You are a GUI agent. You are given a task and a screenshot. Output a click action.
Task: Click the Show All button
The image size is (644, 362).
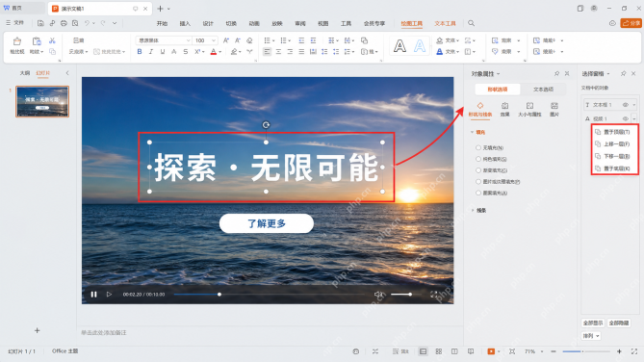pyautogui.click(x=593, y=323)
